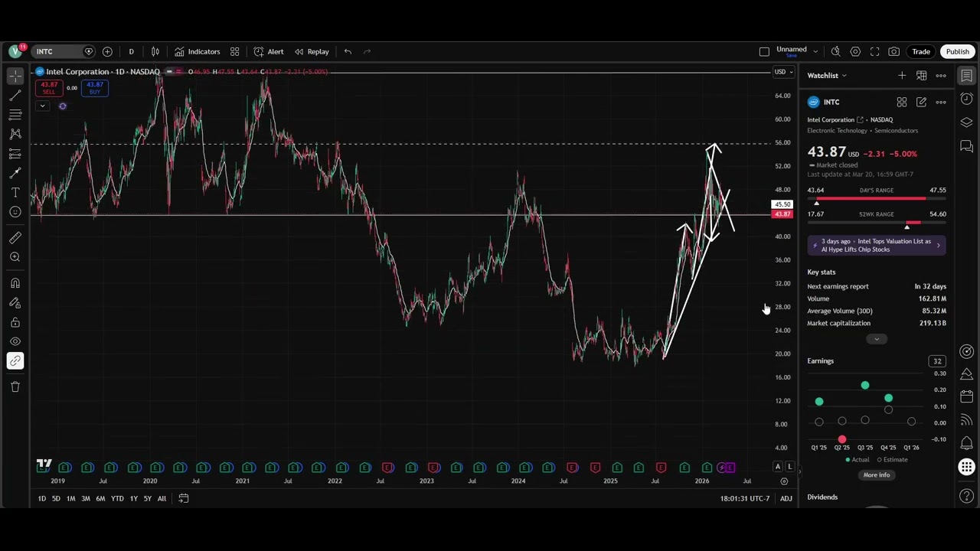Open the alerts clock icon in sidebar

pyautogui.click(x=967, y=99)
